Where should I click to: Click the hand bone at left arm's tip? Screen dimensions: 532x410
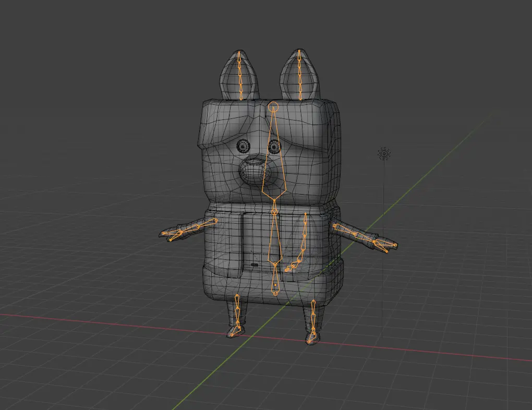pyautogui.click(x=173, y=235)
